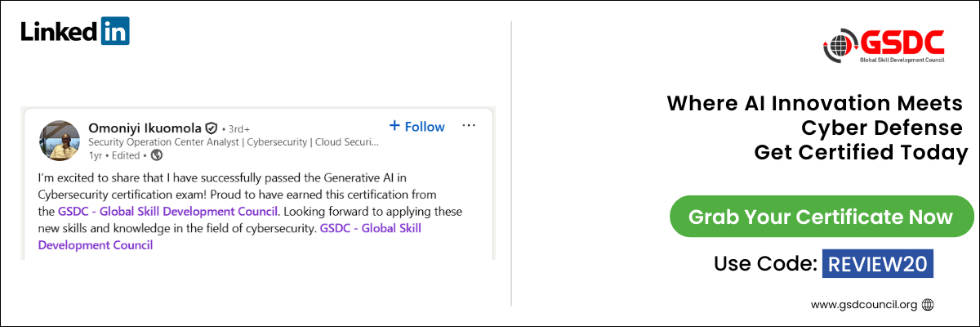Open the GSDC link ending the post
The image size is (980, 327).
click(370, 227)
